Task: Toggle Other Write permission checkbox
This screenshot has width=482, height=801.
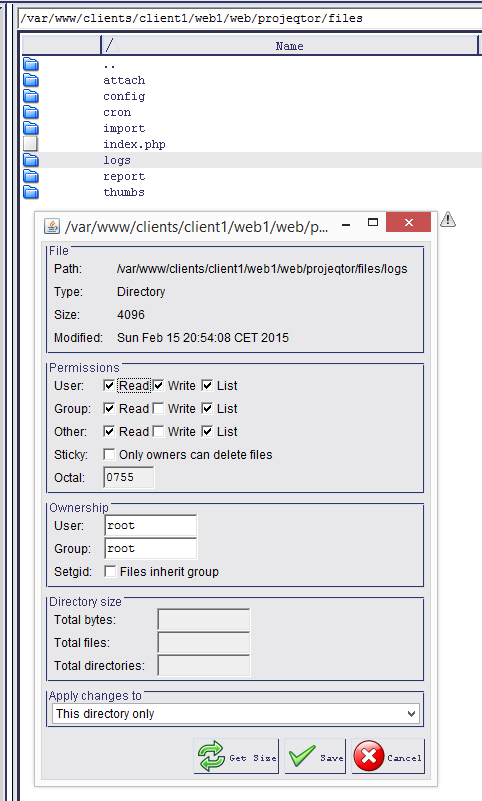Action: tap(159, 431)
